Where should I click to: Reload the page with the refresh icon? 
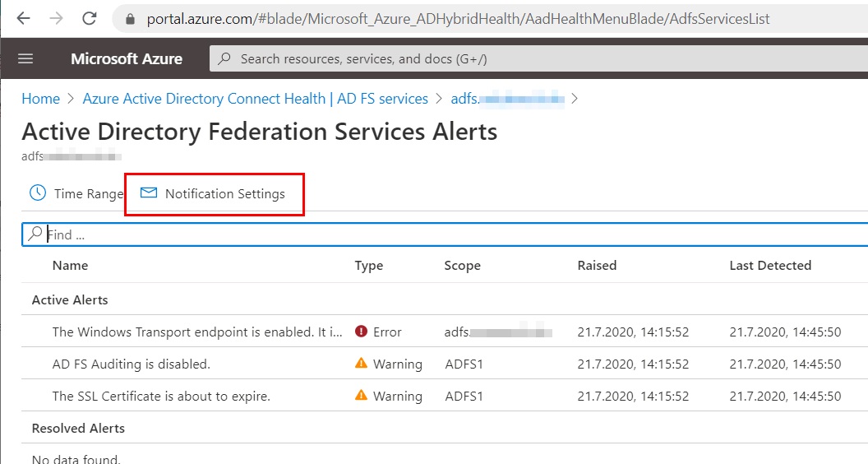click(x=89, y=18)
